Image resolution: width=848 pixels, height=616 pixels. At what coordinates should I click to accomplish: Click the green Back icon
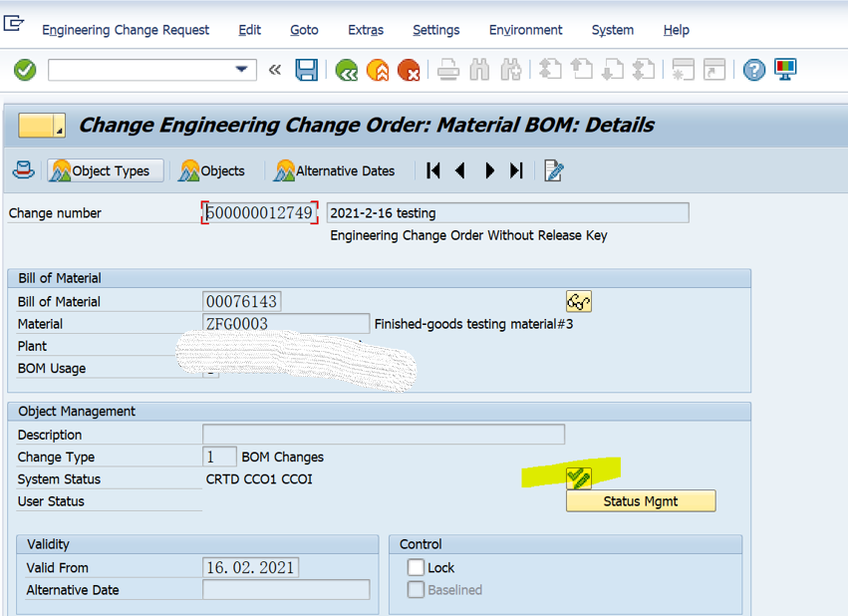[x=346, y=70]
